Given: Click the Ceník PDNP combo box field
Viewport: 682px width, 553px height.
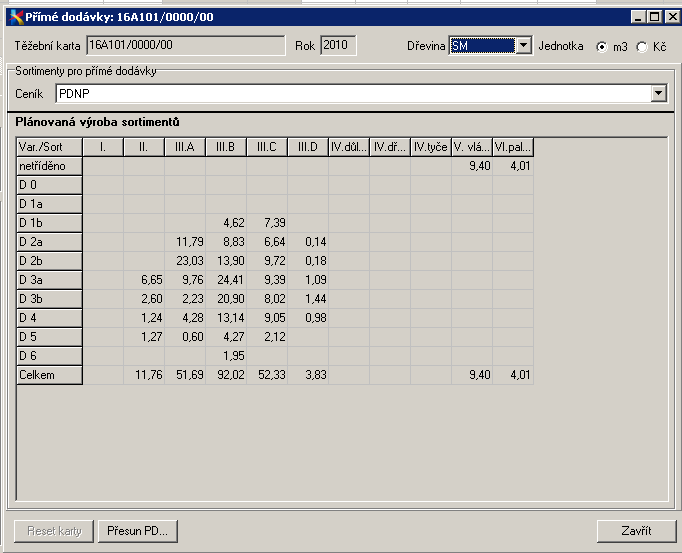Looking at the screenshot, I should pyautogui.click(x=361, y=94).
